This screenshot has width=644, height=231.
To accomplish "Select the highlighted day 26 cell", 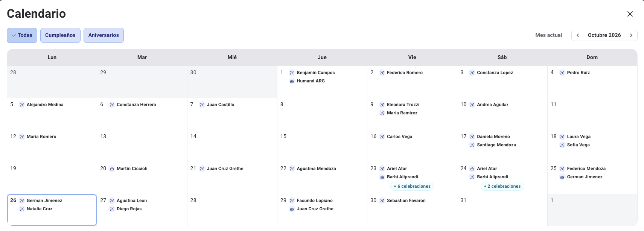I will coord(52,210).
